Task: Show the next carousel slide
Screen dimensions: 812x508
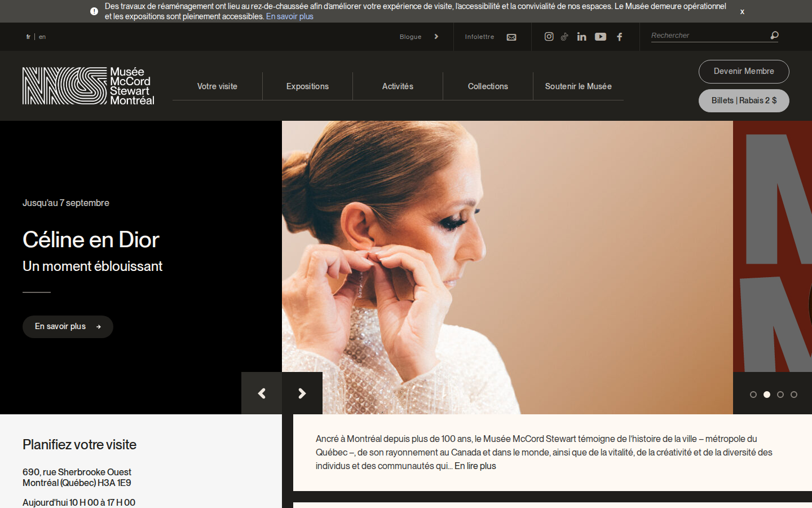Action: click(302, 393)
